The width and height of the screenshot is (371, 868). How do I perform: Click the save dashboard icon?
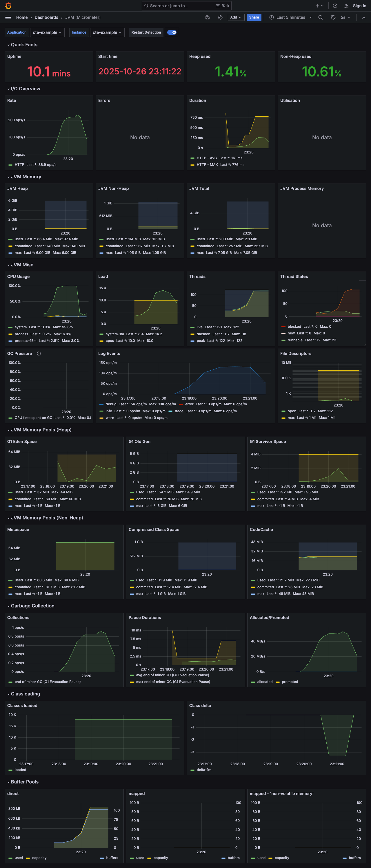(x=208, y=18)
